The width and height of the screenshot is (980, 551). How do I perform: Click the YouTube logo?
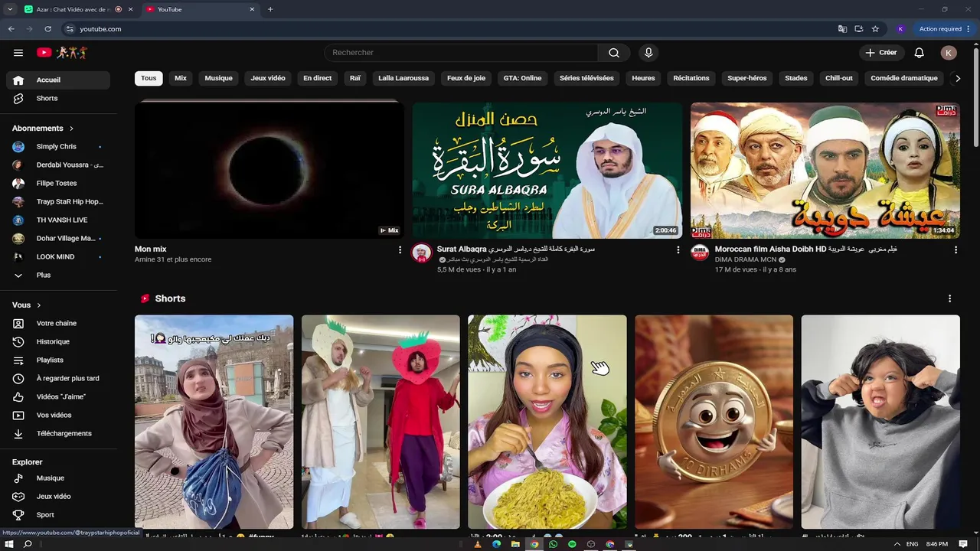(62, 53)
